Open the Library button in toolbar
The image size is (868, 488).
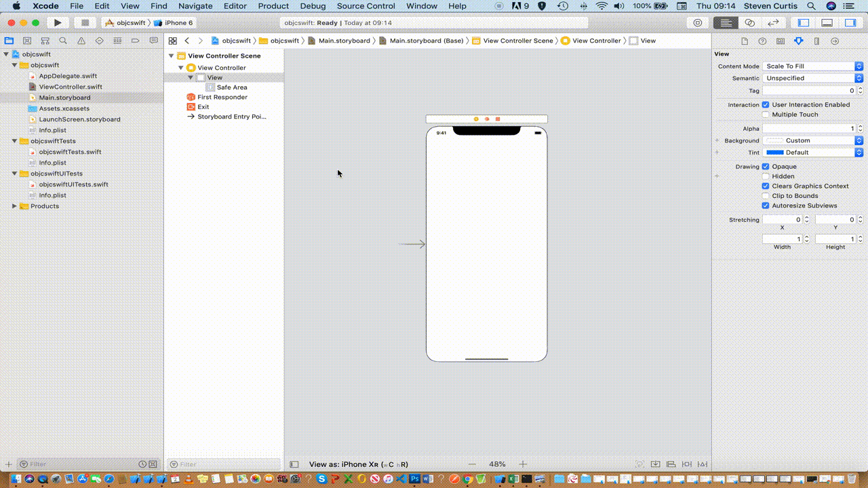pos(698,23)
